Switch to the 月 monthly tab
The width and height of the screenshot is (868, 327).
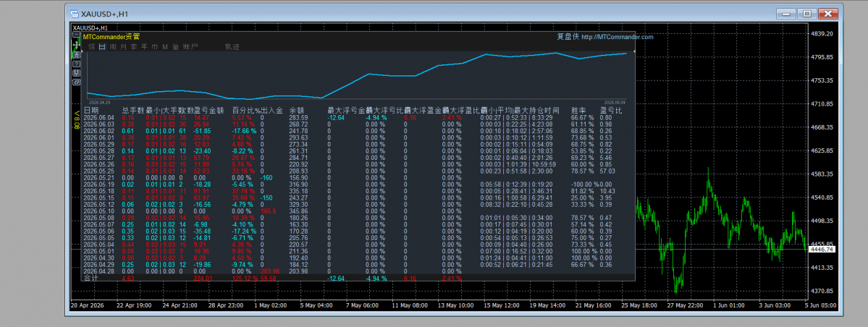(124, 47)
